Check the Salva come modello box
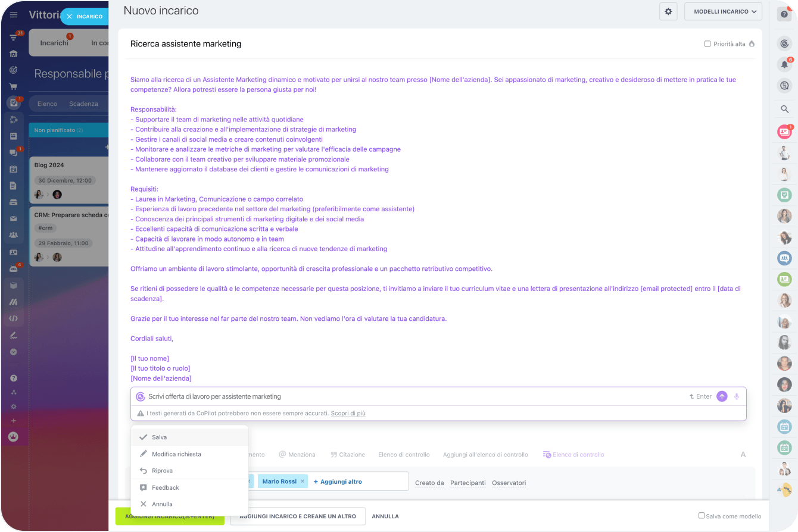 click(702, 516)
